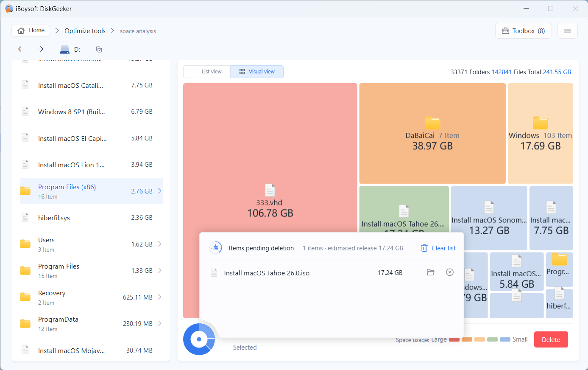Open the Toolbox (8) button
Screen dimensions: 588x370
[524, 31]
